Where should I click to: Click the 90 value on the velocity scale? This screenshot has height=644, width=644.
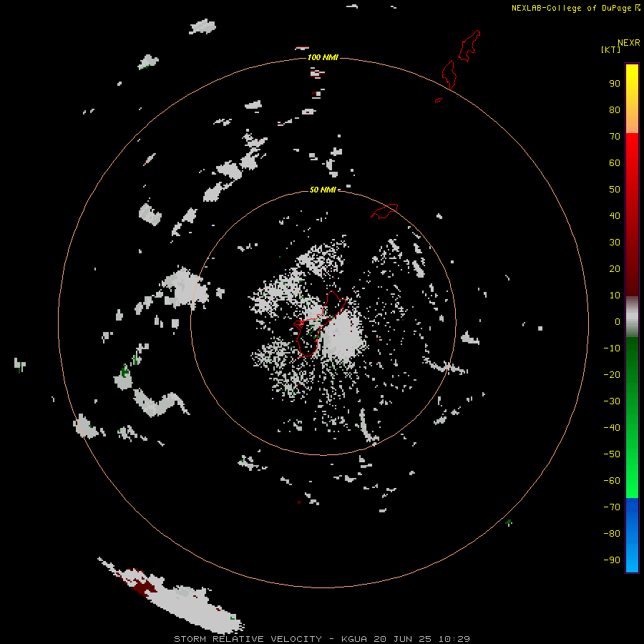coord(615,84)
